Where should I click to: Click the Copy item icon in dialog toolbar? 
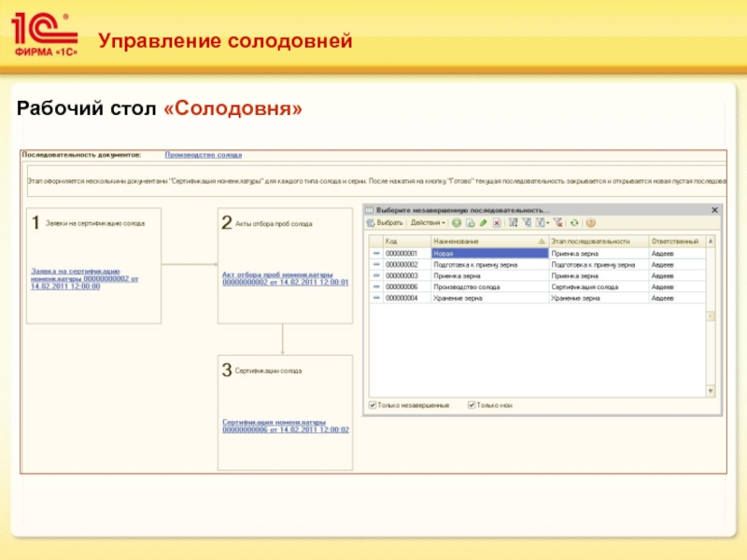pos(470,223)
